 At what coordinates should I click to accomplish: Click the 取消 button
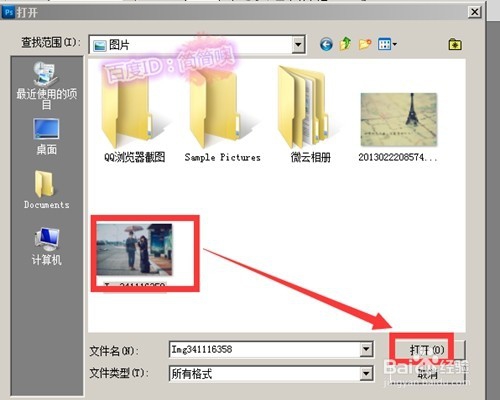coord(427,374)
